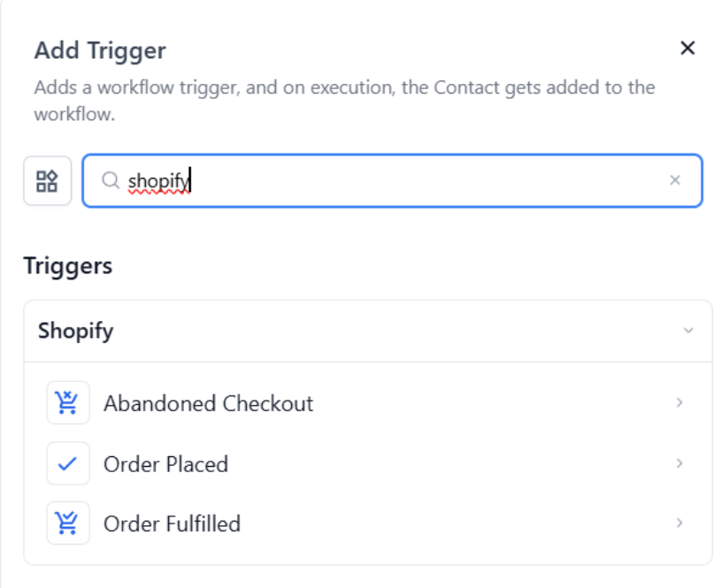Expand the Order Fulfilled chevron
This screenshot has width=722, height=588.
[680, 523]
